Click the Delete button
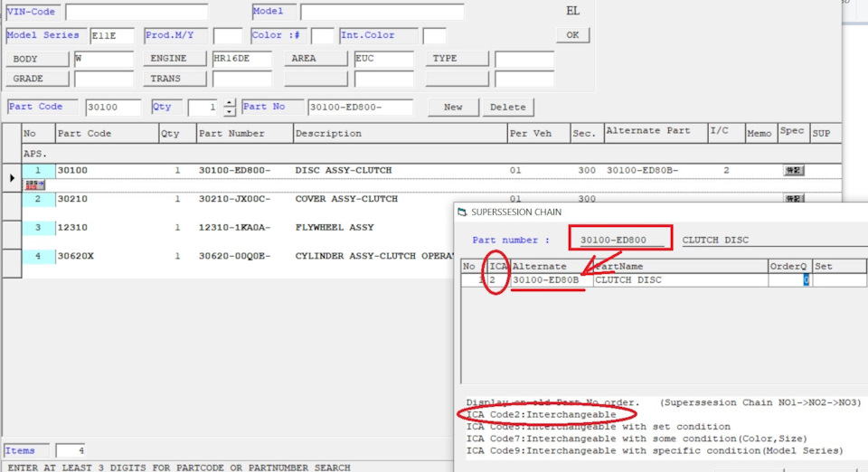The width and height of the screenshot is (868, 472). 507,107
